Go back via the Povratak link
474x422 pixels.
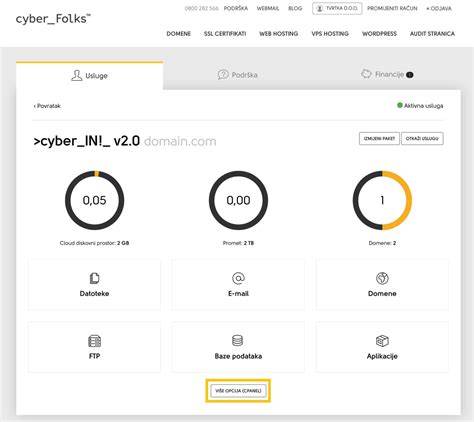coord(47,106)
